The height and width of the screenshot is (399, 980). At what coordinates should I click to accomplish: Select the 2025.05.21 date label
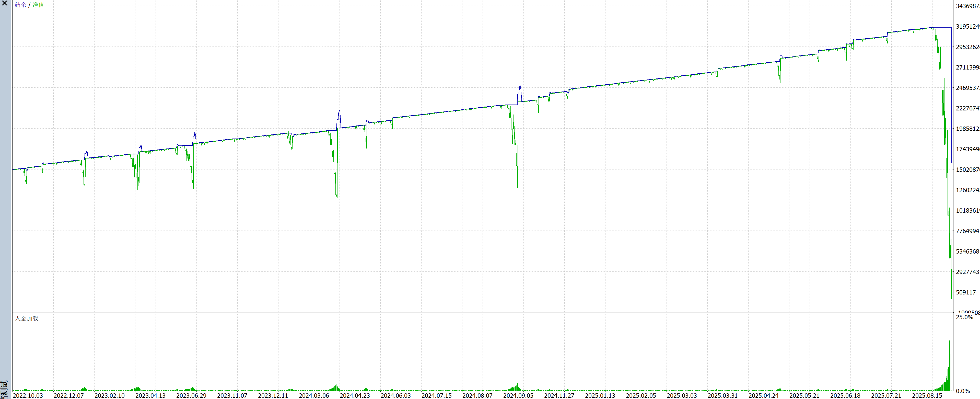(805, 395)
